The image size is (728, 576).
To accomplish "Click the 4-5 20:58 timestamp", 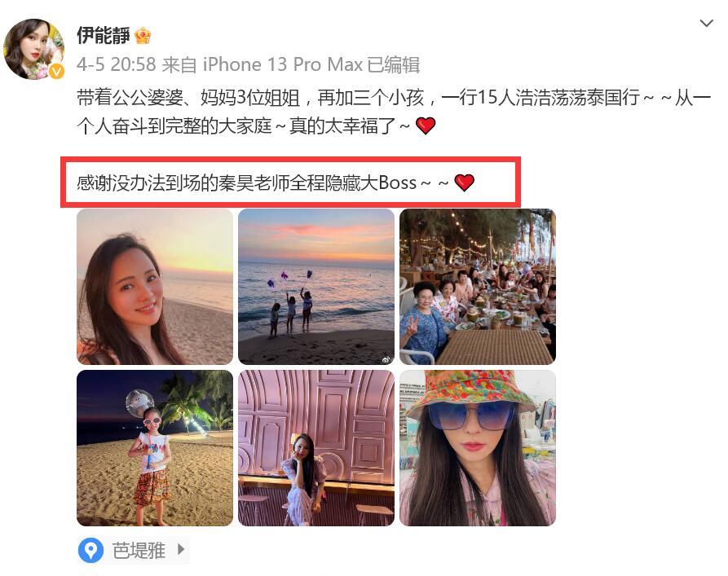I will point(116,64).
